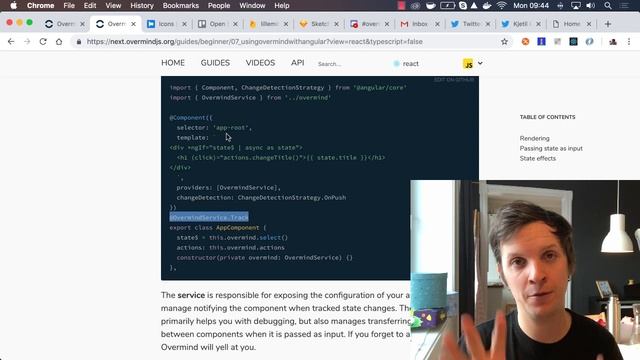Open the File menu
The width and height of the screenshot is (640, 360).
click(x=69, y=5)
